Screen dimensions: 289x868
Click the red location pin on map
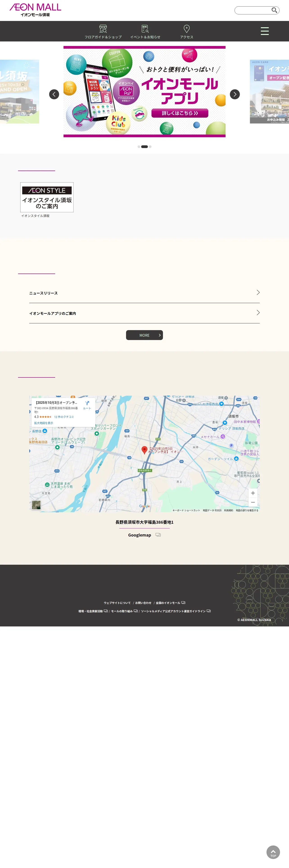pyautogui.click(x=144, y=450)
